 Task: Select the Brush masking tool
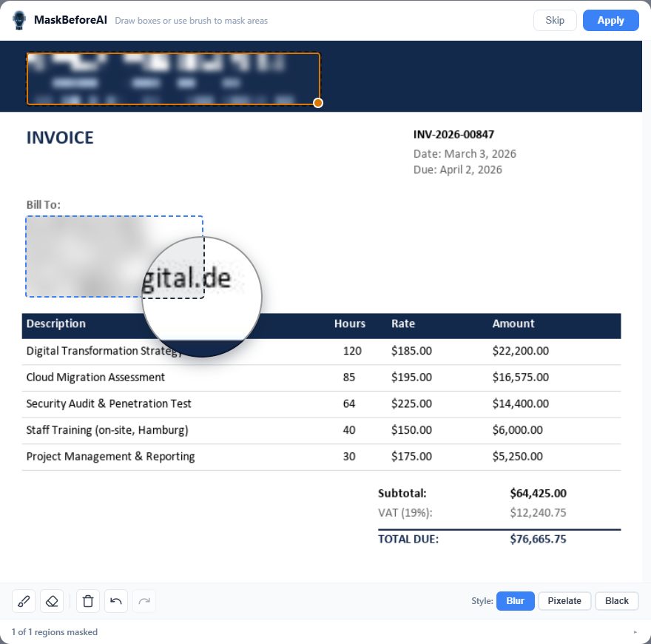[23, 600]
